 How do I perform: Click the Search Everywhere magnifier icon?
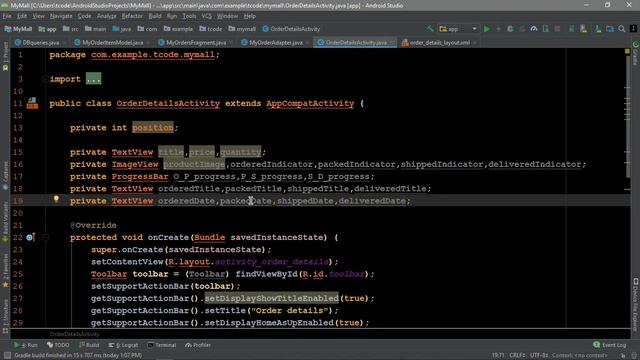point(622,29)
